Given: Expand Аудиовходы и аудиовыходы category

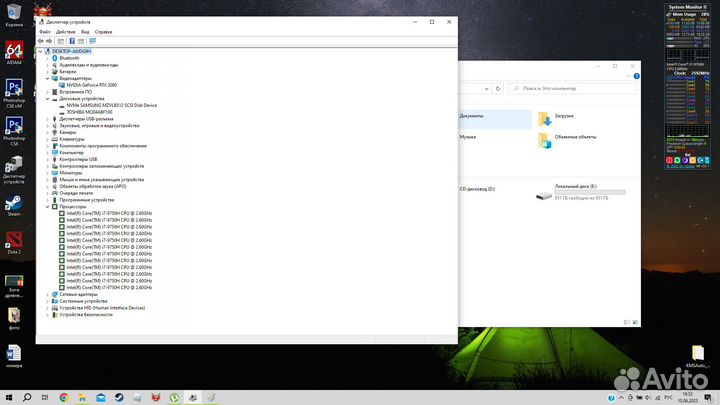Looking at the screenshot, I should click(47, 65).
